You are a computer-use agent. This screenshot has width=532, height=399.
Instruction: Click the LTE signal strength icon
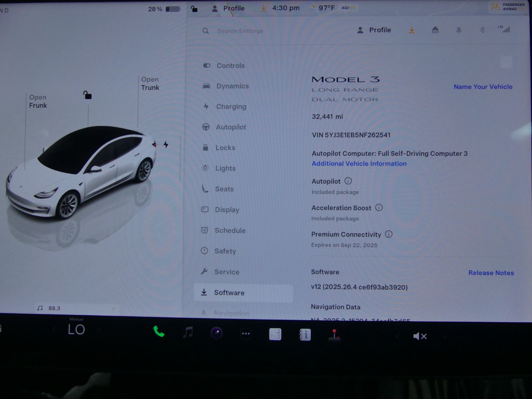tap(504, 29)
